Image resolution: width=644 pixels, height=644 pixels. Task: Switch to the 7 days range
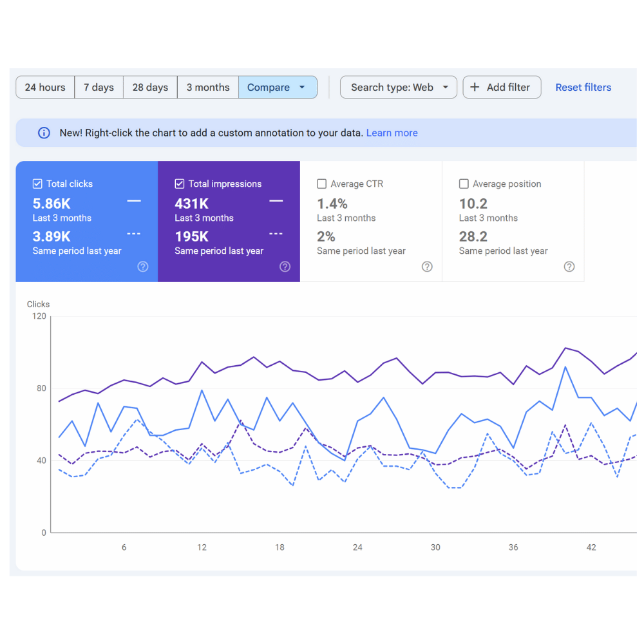coord(99,88)
